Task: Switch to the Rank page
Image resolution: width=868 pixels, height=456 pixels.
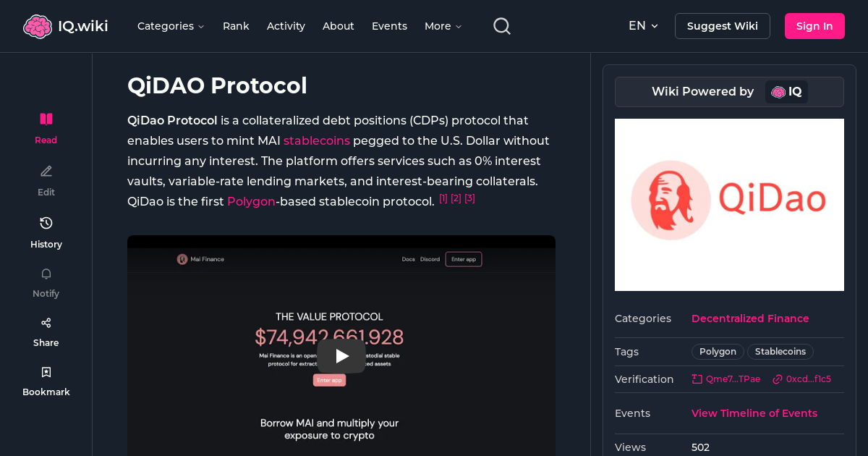Action: tap(236, 25)
